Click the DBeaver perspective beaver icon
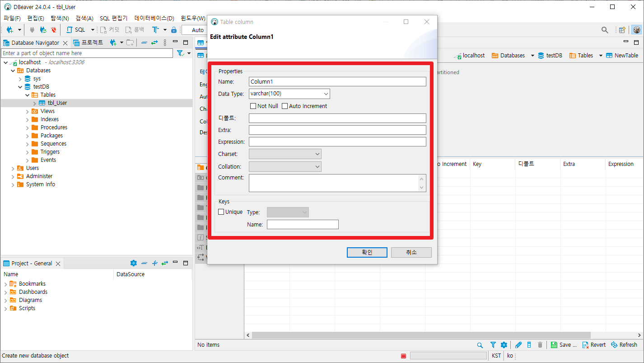The height and width of the screenshot is (363, 644). click(636, 30)
